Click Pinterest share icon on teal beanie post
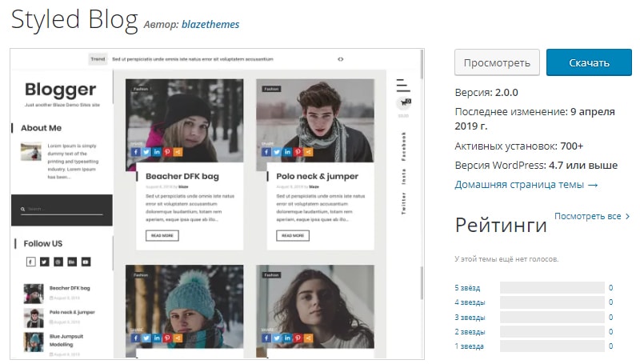The width and height of the screenshot is (640, 364). point(167,338)
